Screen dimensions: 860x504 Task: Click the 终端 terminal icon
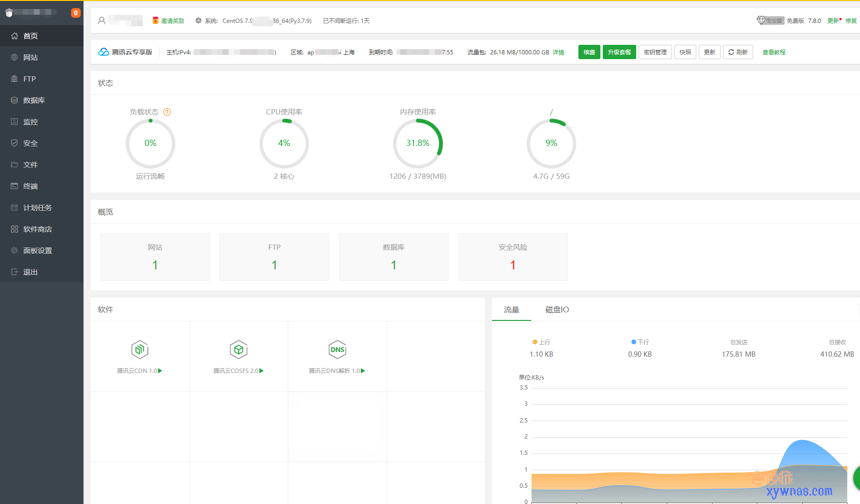coord(14,186)
